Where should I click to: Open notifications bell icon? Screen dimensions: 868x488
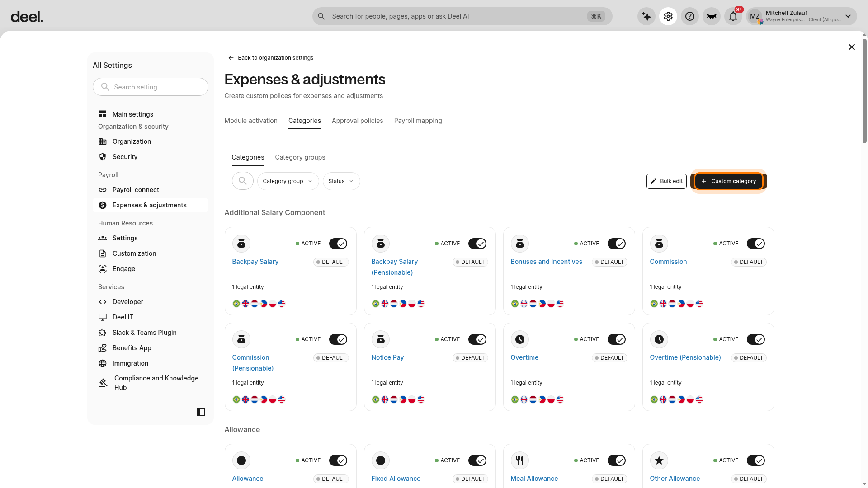point(733,16)
